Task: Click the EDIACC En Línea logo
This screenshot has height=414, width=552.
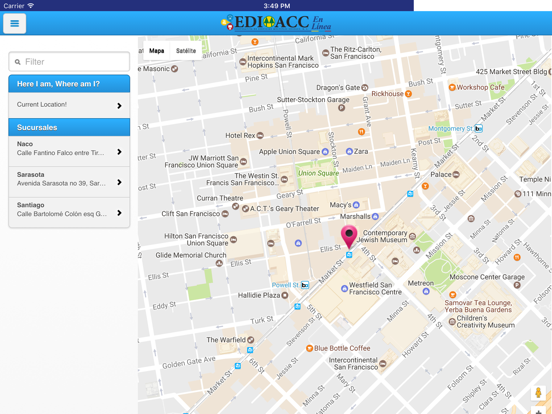Action: [276, 23]
